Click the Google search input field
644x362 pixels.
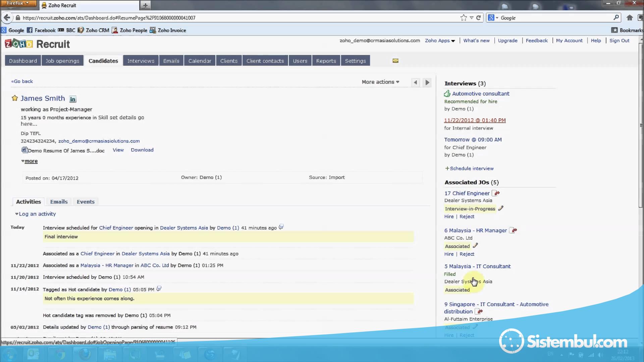(555, 18)
